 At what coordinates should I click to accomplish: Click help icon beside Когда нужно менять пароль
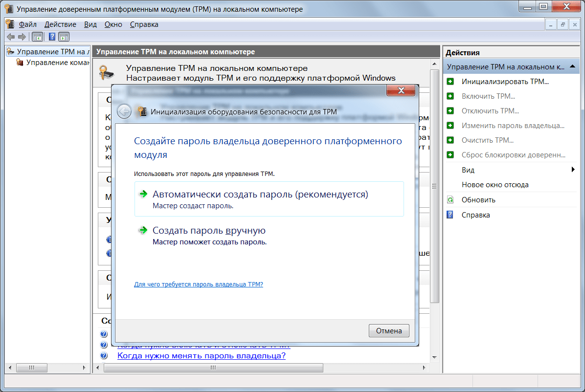[104, 355]
